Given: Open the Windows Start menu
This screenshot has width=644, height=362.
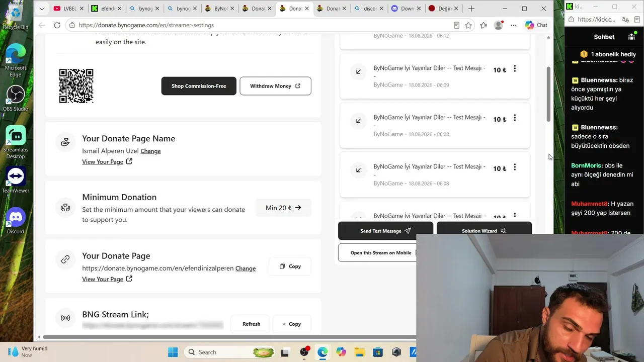Looking at the screenshot, I should [173, 352].
